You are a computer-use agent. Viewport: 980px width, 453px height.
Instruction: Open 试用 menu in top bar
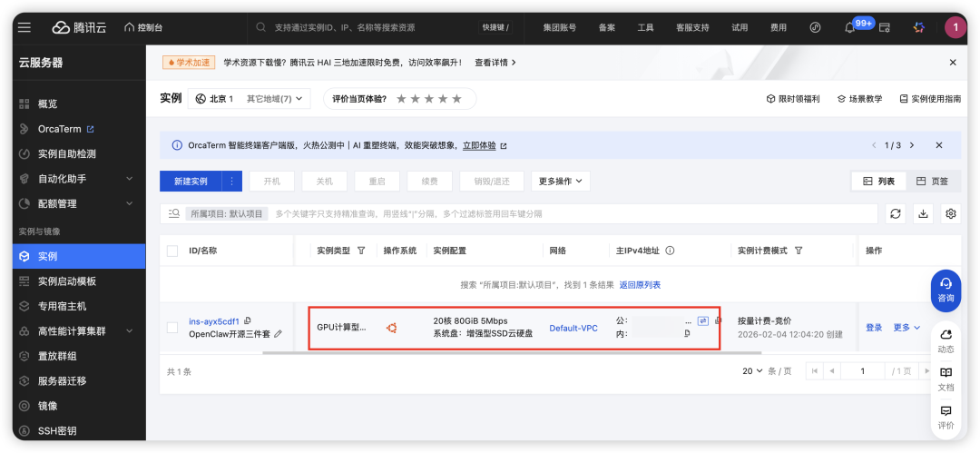tap(740, 27)
